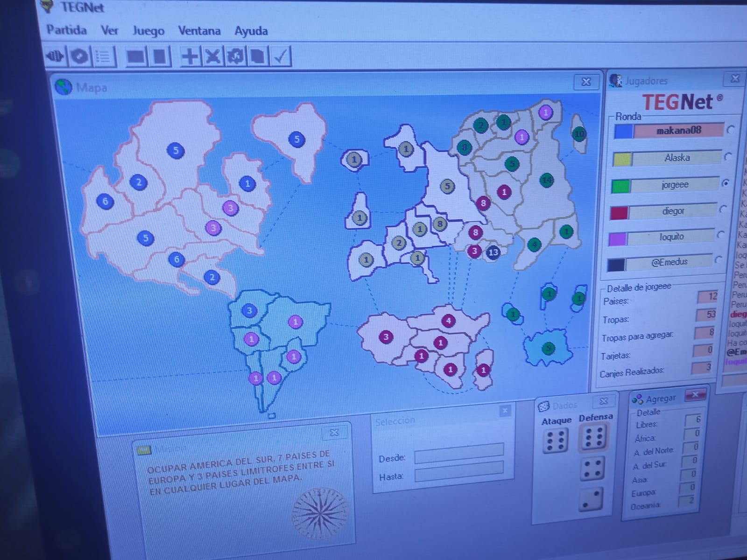Click the round disc toolbar icon
Image resolution: width=747 pixels, height=560 pixels.
[x=79, y=56]
